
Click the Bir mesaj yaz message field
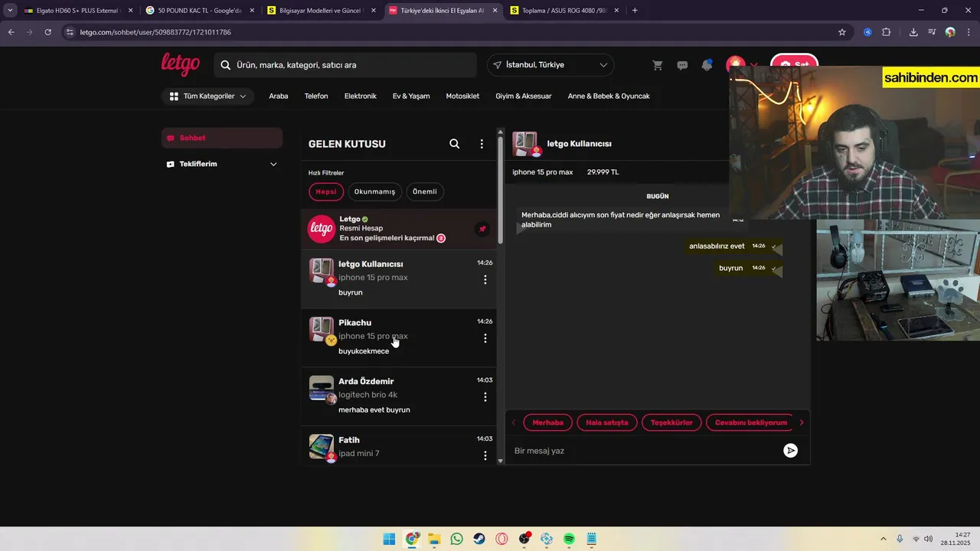tap(645, 451)
